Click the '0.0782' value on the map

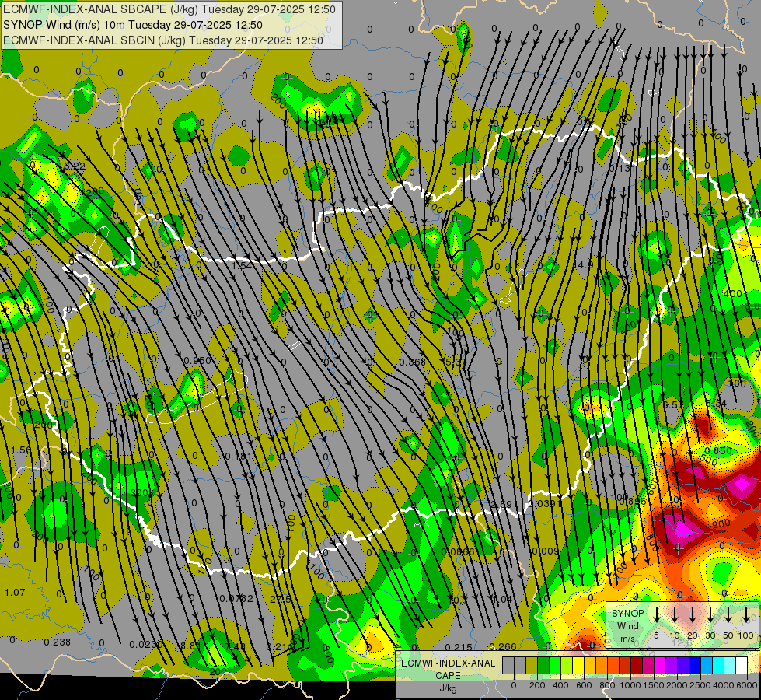click(x=236, y=598)
